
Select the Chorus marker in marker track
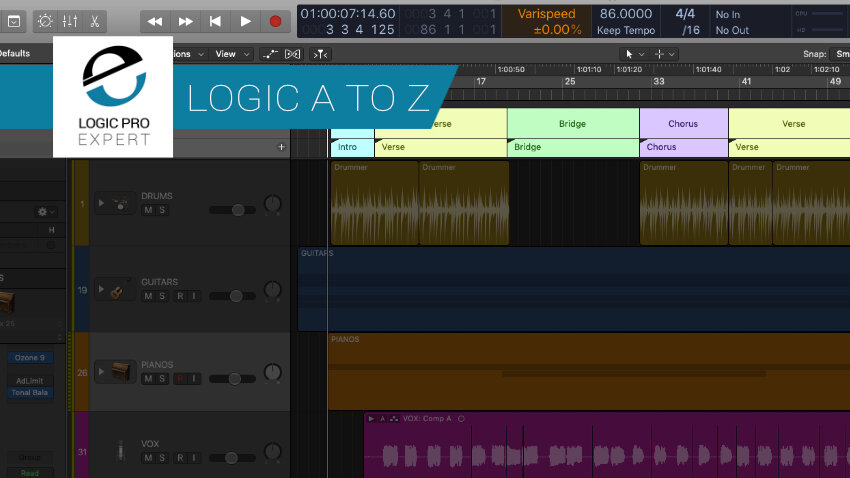pyautogui.click(x=684, y=147)
